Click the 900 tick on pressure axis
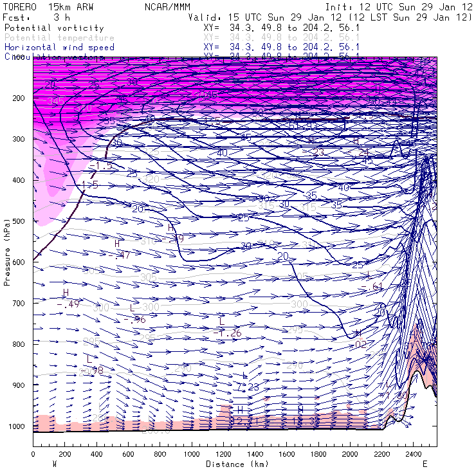 pyautogui.click(x=19, y=385)
